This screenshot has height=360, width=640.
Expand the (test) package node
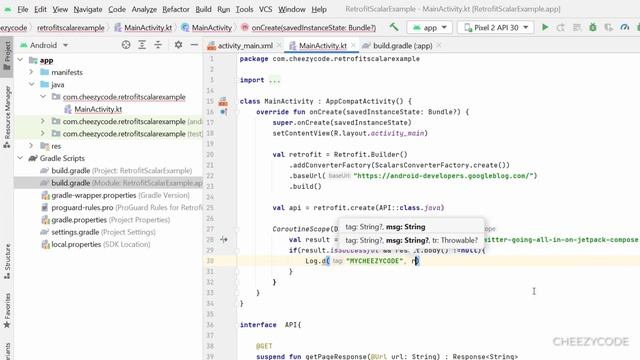coord(43,133)
